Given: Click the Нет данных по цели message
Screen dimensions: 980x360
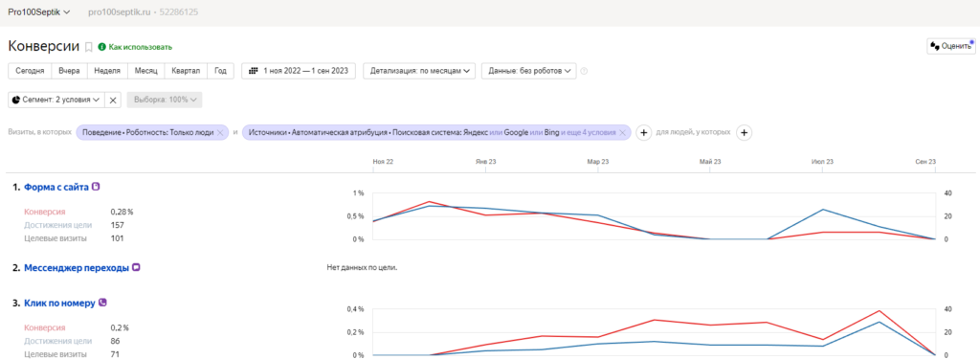Looking at the screenshot, I should (363, 268).
